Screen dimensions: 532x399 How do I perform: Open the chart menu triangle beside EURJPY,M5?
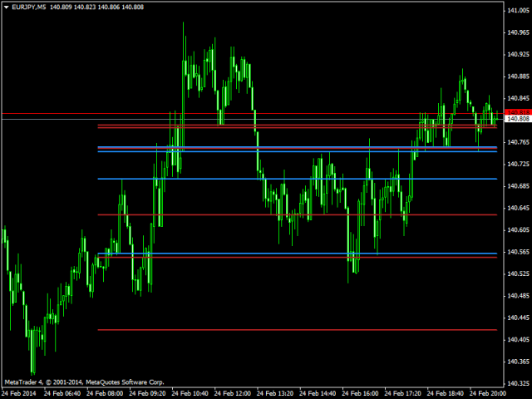click(6, 7)
